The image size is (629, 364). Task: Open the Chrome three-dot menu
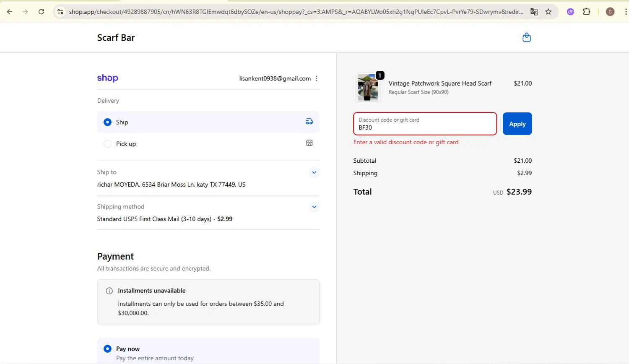[626, 12]
